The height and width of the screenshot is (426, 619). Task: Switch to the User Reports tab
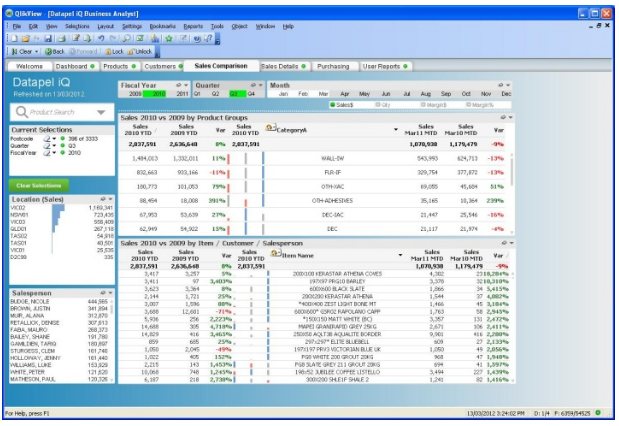(385, 66)
